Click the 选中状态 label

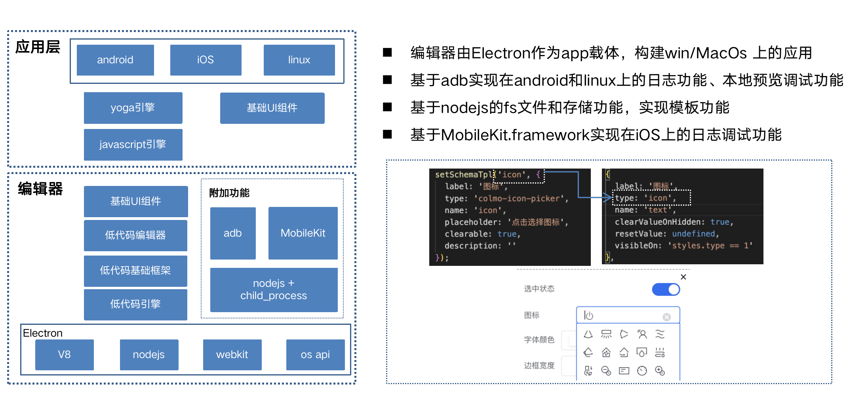(539, 289)
